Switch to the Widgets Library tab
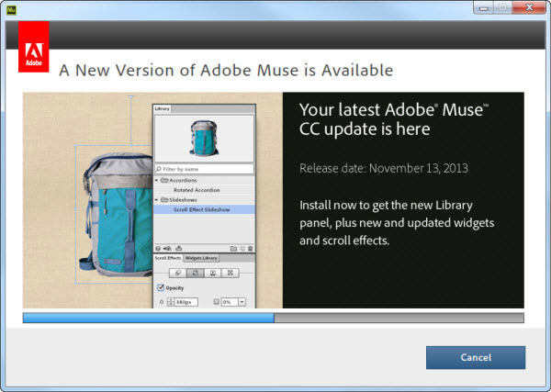 [x=201, y=258]
